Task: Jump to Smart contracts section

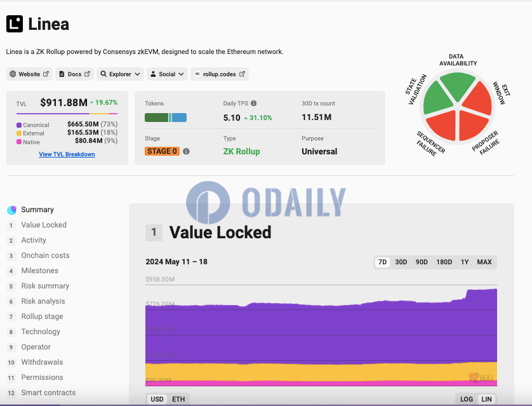Action: (x=48, y=393)
